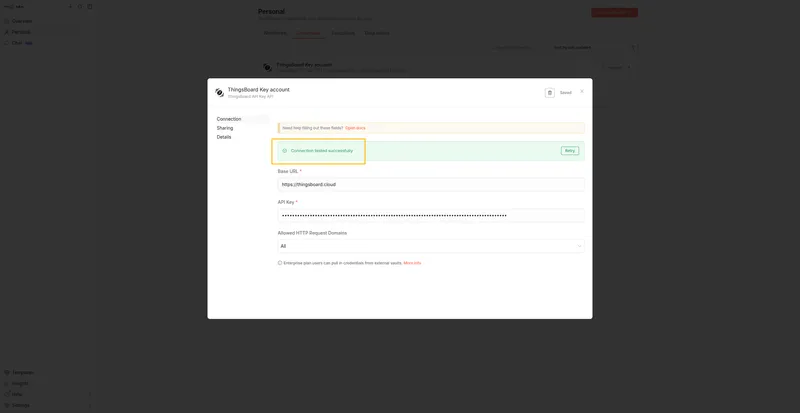
Task: Follow the More info link
Action: (412, 263)
